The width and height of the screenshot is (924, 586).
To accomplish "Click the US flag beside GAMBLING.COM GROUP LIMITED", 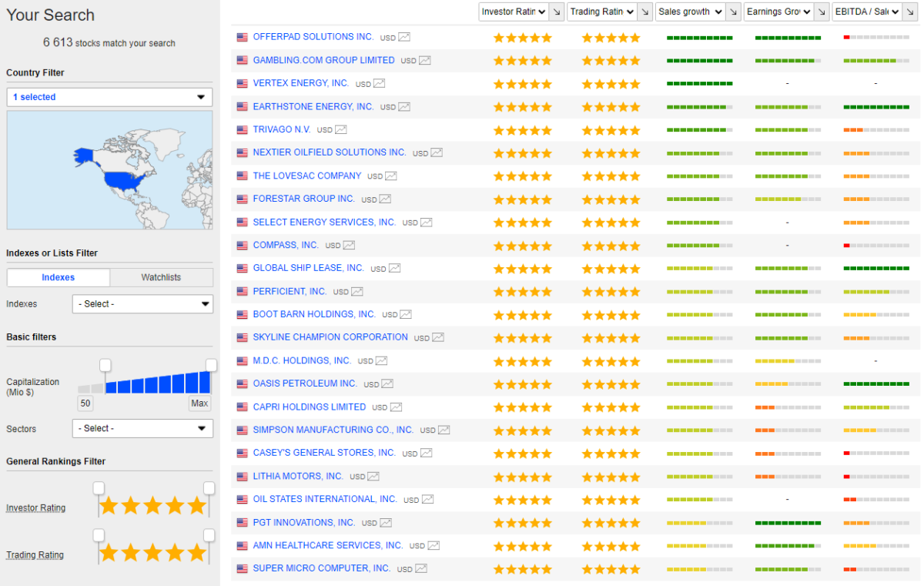I will click(x=241, y=60).
